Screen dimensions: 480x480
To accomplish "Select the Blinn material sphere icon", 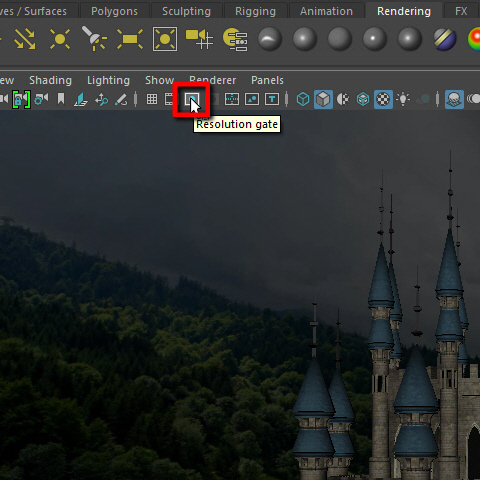I will [x=305, y=39].
